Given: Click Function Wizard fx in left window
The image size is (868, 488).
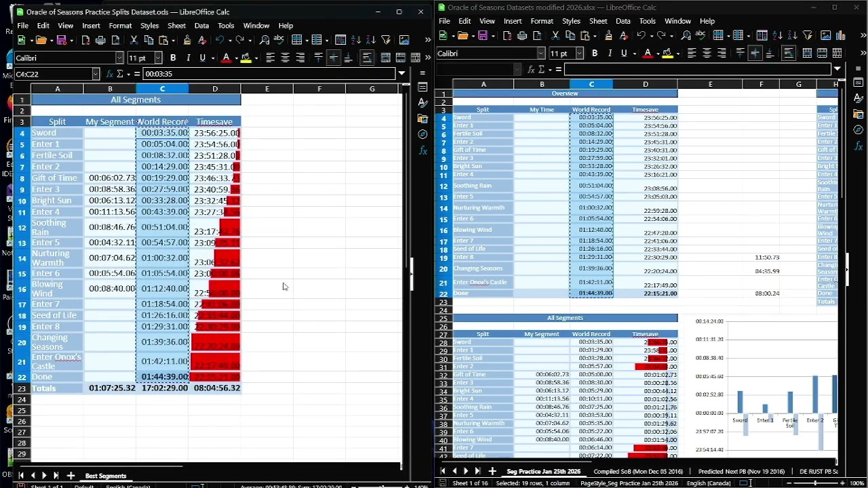Looking at the screenshot, I should point(108,74).
